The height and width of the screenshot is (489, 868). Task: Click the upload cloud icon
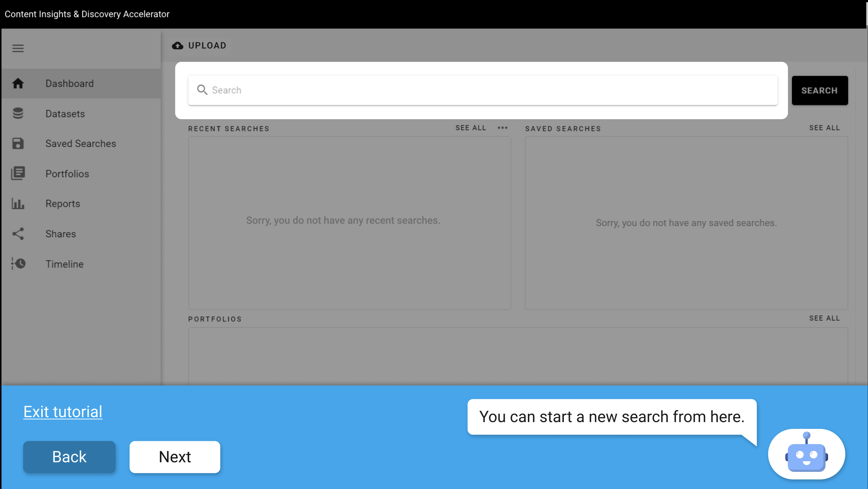[178, 46]
